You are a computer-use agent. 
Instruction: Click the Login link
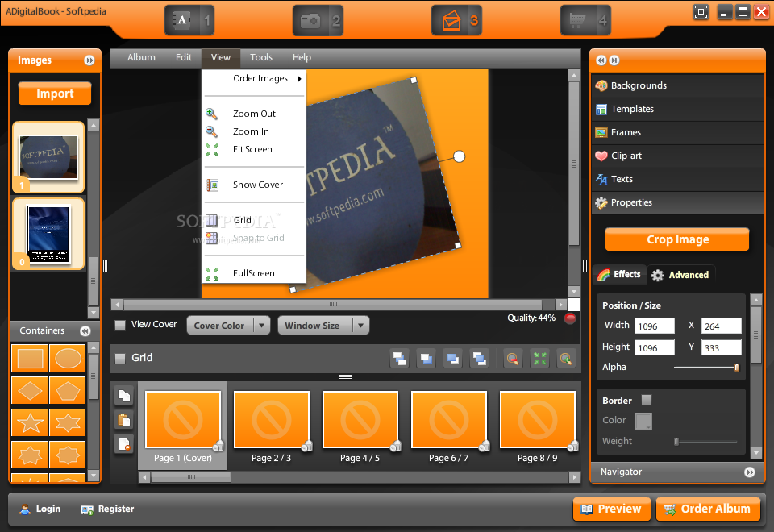pos(40,509)
